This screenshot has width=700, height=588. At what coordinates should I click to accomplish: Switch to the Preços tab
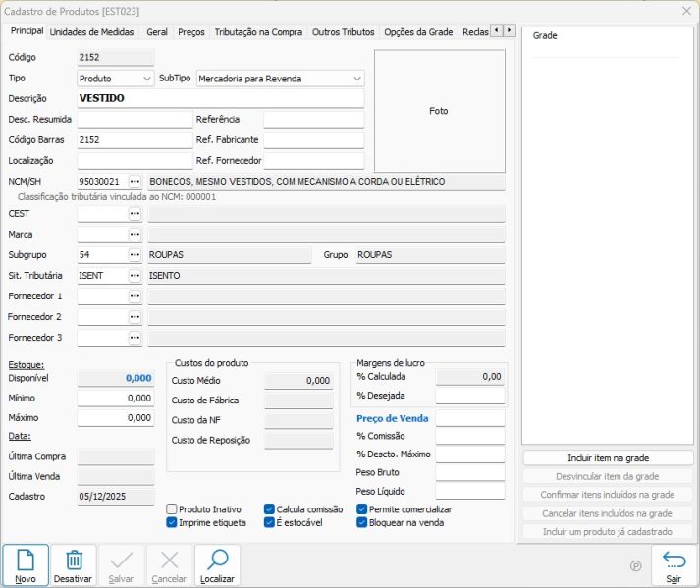(x=191, y=32)
